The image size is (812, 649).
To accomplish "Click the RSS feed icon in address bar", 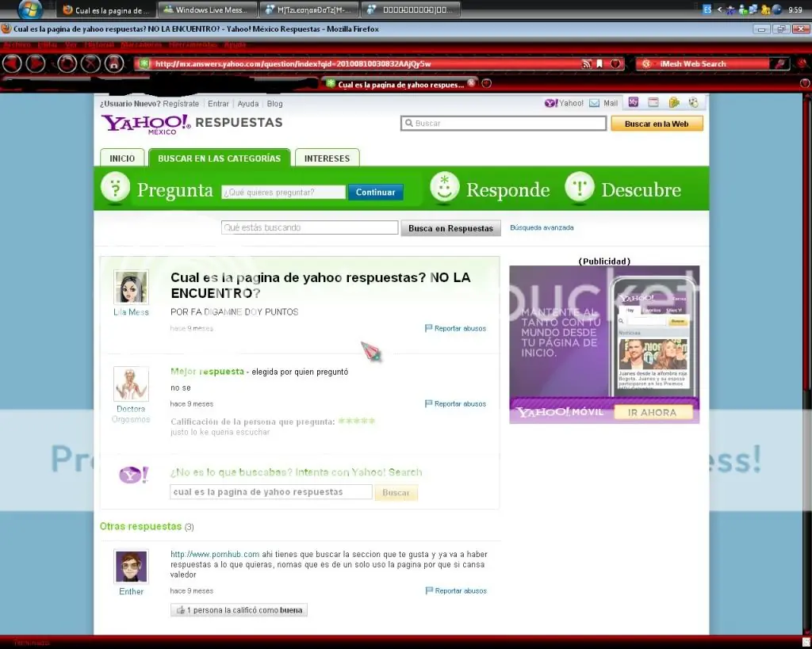I will (586, 63).
